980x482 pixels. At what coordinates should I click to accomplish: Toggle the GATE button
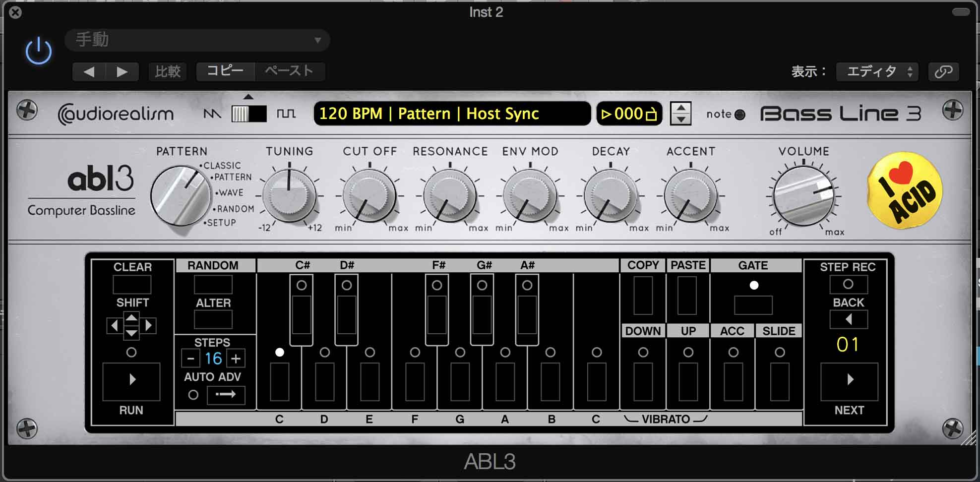point(753,305)
